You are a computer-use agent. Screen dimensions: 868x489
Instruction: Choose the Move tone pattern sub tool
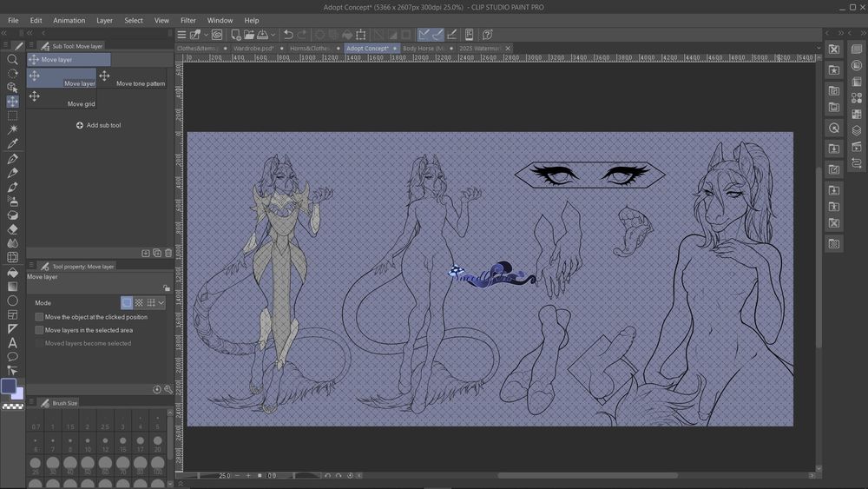point(133,77)
